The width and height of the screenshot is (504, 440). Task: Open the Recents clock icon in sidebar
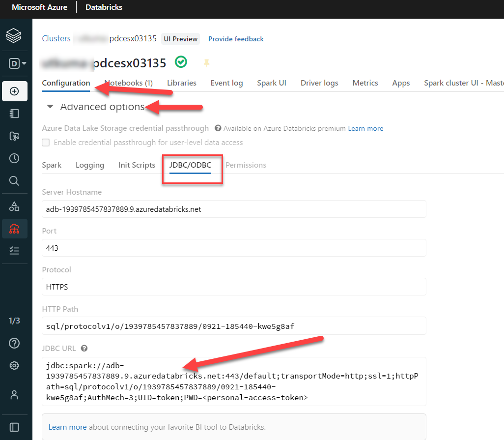tap(14, 158)
